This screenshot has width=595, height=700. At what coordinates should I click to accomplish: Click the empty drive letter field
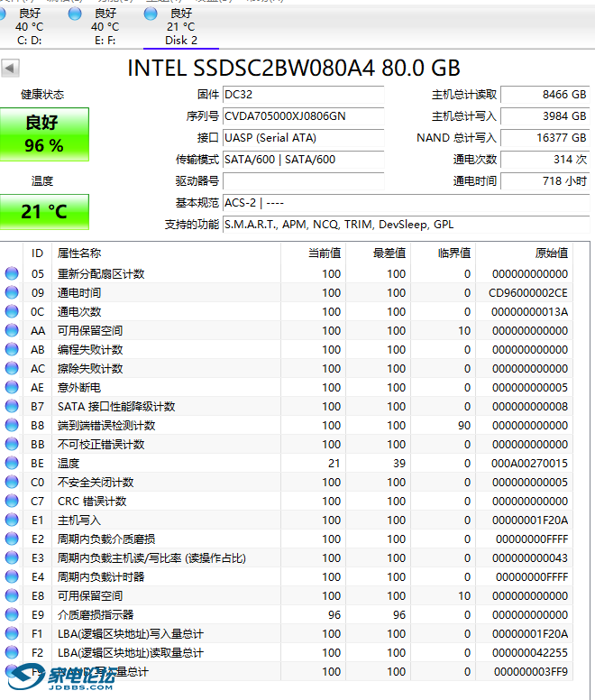click(x=303, y=181)
